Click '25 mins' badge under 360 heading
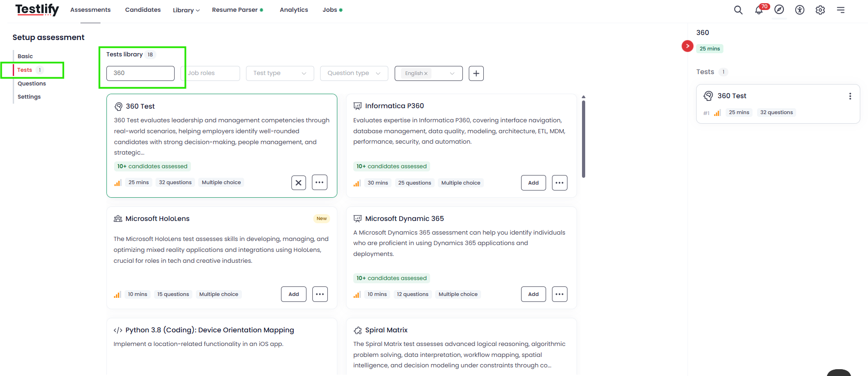 (x=710, y=49)
